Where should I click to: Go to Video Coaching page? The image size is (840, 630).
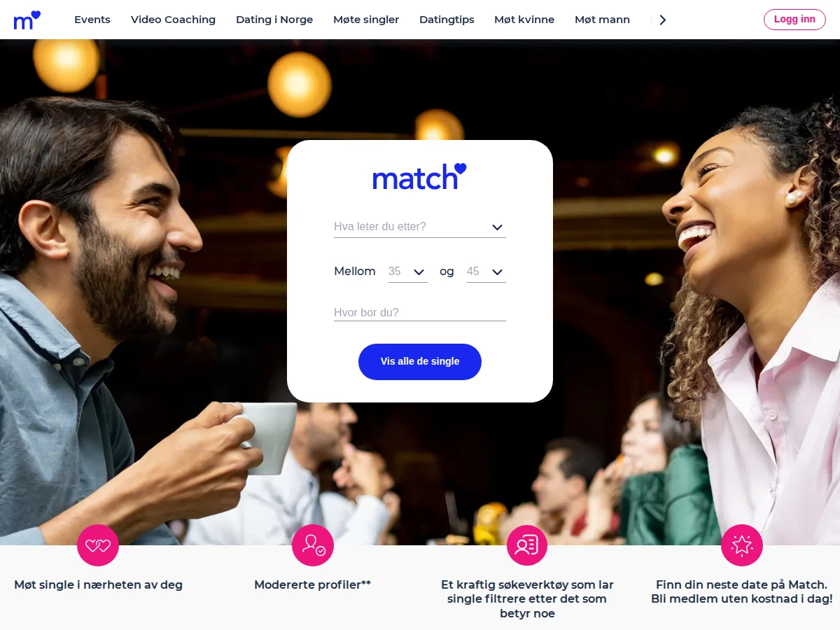coord(173,20)
